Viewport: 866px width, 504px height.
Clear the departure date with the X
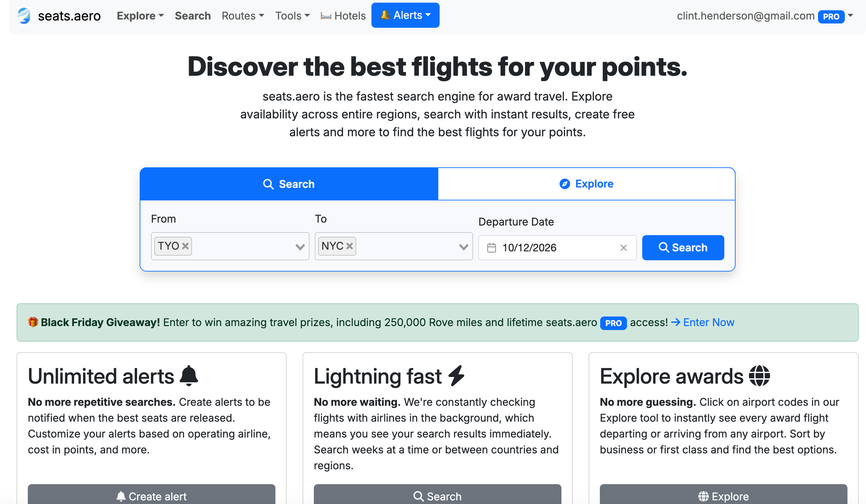tap(624, 248)
